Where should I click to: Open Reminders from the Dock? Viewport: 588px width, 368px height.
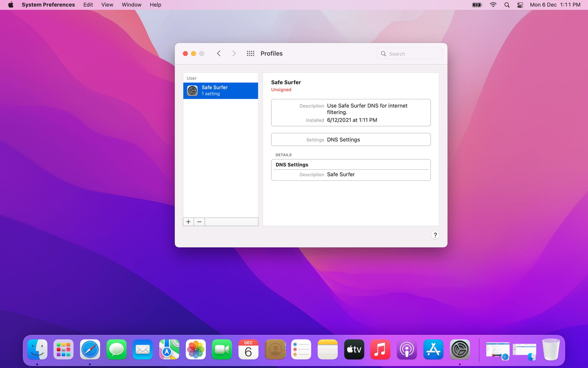coord(301,349)
